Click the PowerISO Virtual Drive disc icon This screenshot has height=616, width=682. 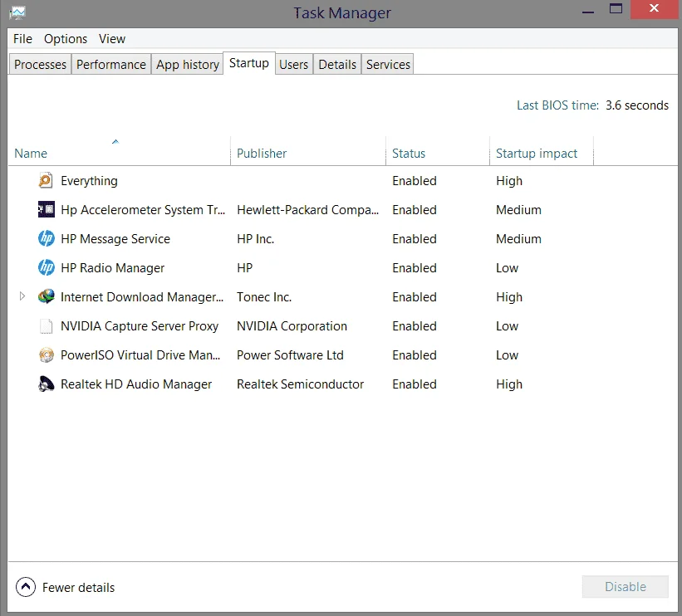coord(47,354)
